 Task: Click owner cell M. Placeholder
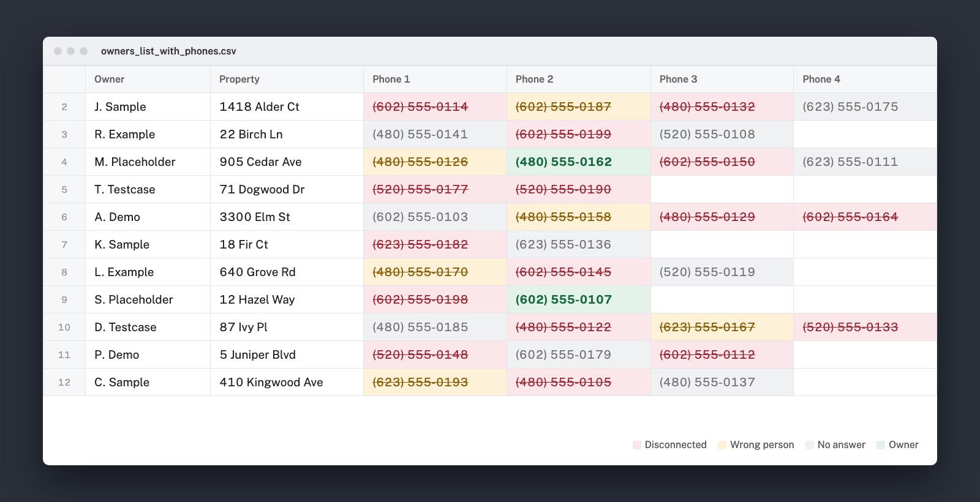point(148,162)
